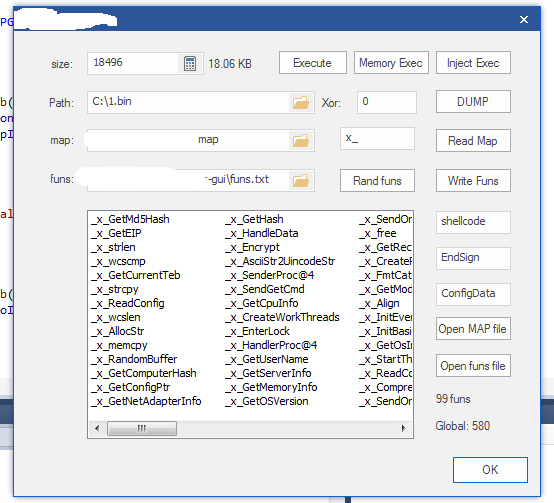Screen dimensions: 554x503
Task: Select _x_AllocStr list entry
Action: coord(118,331)
